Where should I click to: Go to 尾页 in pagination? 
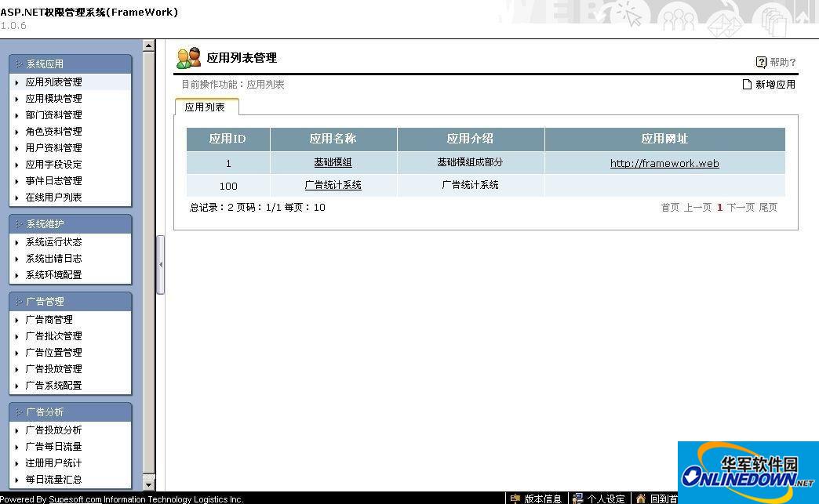click(x=768, y=208)
